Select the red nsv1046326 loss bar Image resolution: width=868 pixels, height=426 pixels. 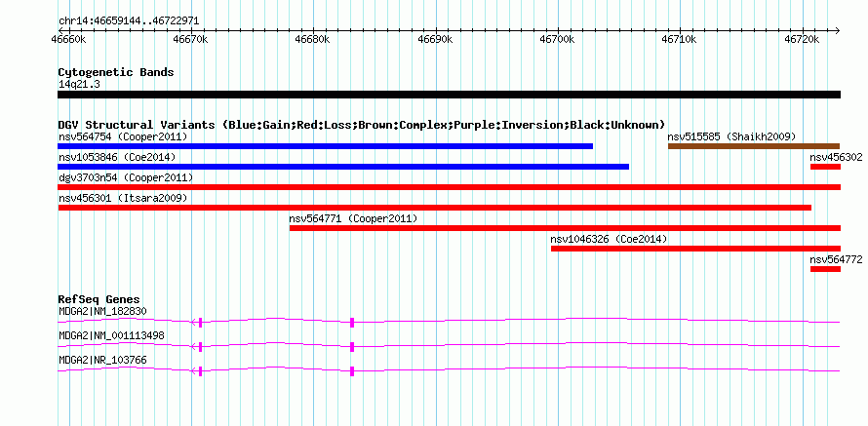pos(695,249)
